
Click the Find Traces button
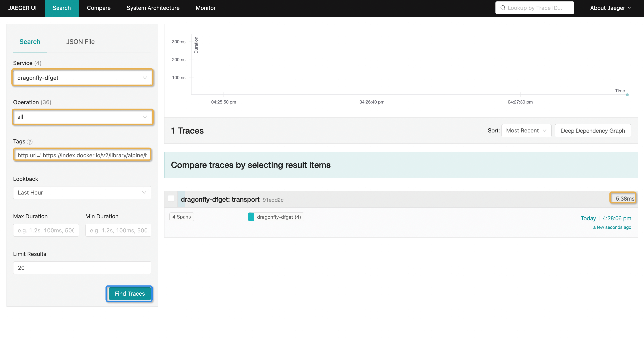coord(130,293)
